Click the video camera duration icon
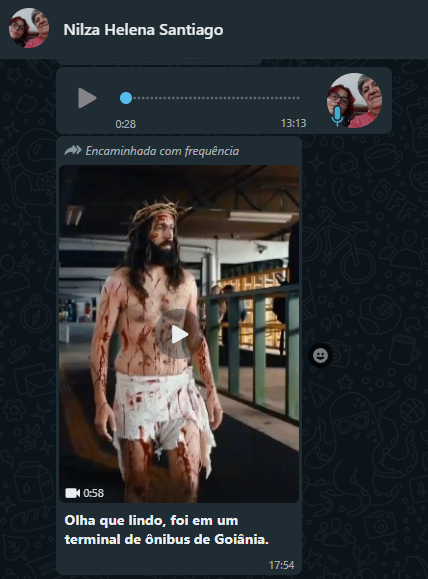428x579 pixels. (72, 493)
